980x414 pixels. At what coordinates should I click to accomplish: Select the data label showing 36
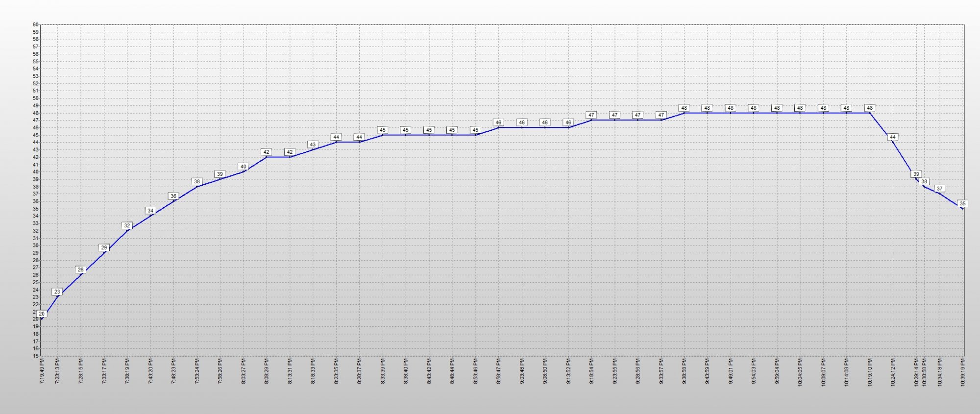click(173, 196)
